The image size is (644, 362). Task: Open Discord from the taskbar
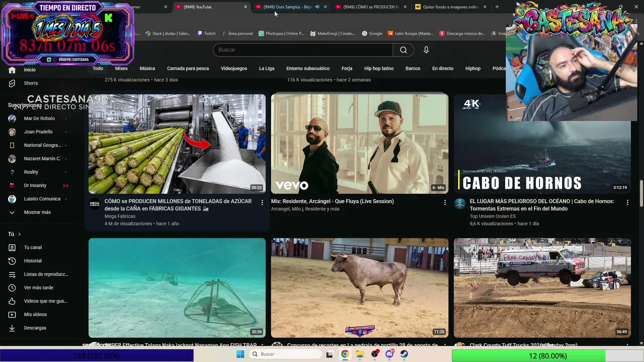click(x=389, y=354)
